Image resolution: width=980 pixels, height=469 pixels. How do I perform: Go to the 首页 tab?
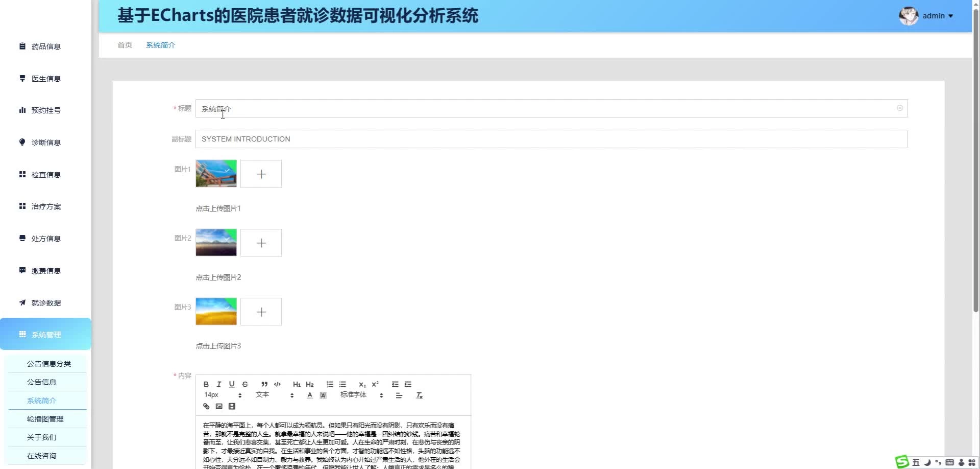(x=125, y=45)
